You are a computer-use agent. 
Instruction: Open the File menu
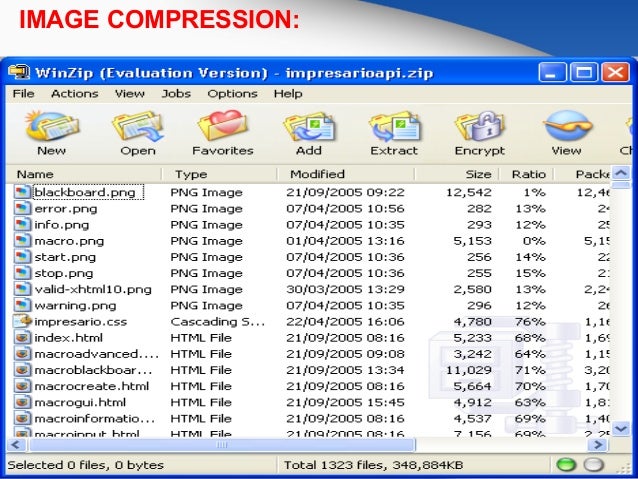tap(23, 94)
